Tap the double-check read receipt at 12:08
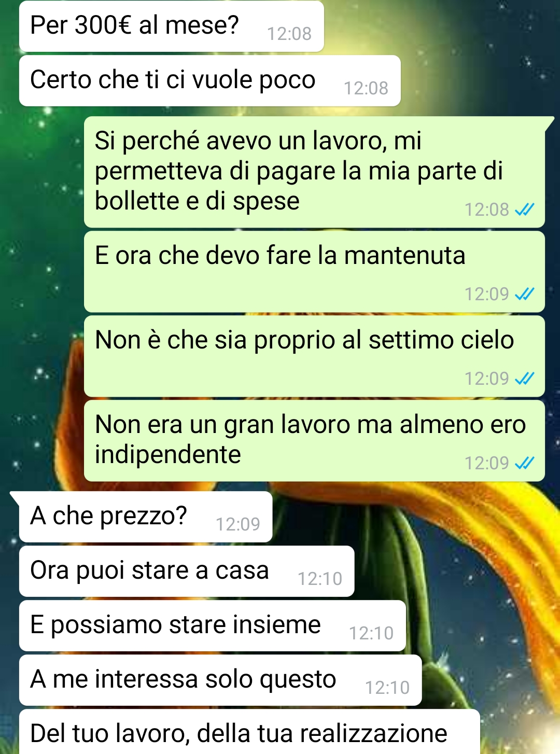This screenshot has width=560, height=754. [524, 210]
